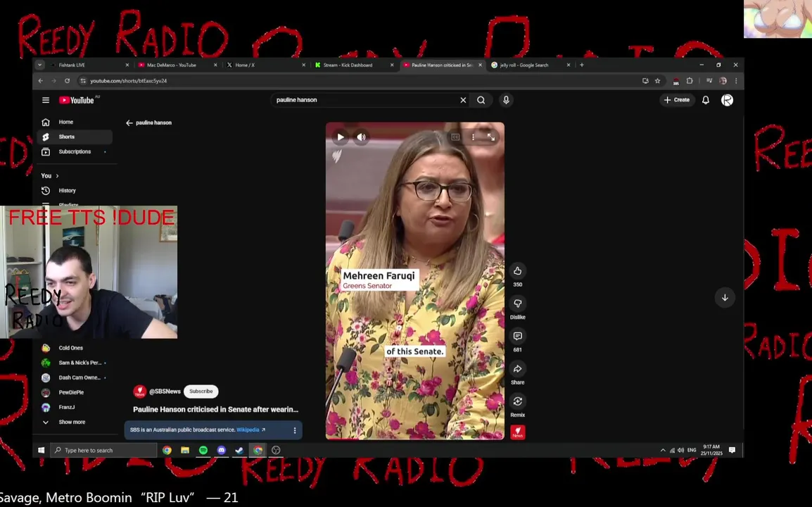Viewport: 812px width, 507px height.
Task: Reload the current YouTube page
Action: [x=67, y=81]
